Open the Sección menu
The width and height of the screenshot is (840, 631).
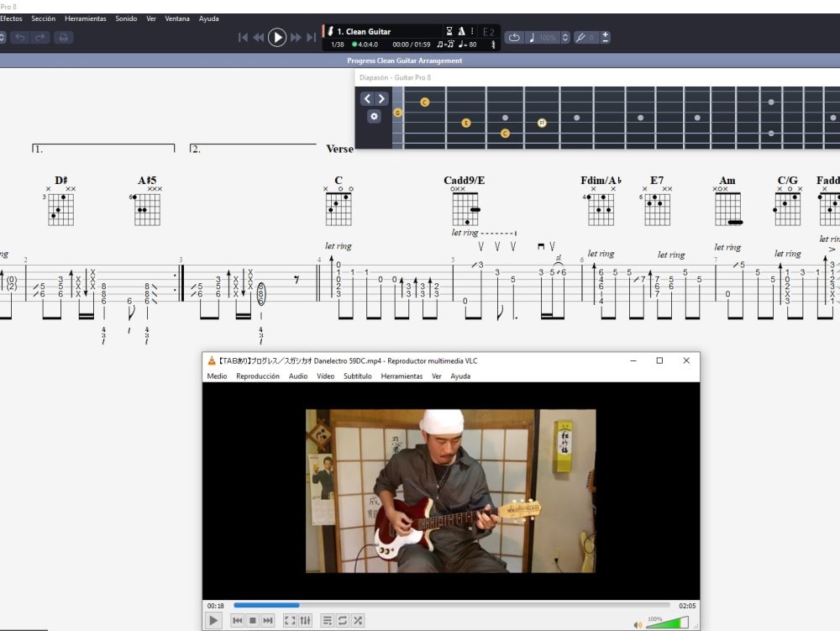coord(44,18)
